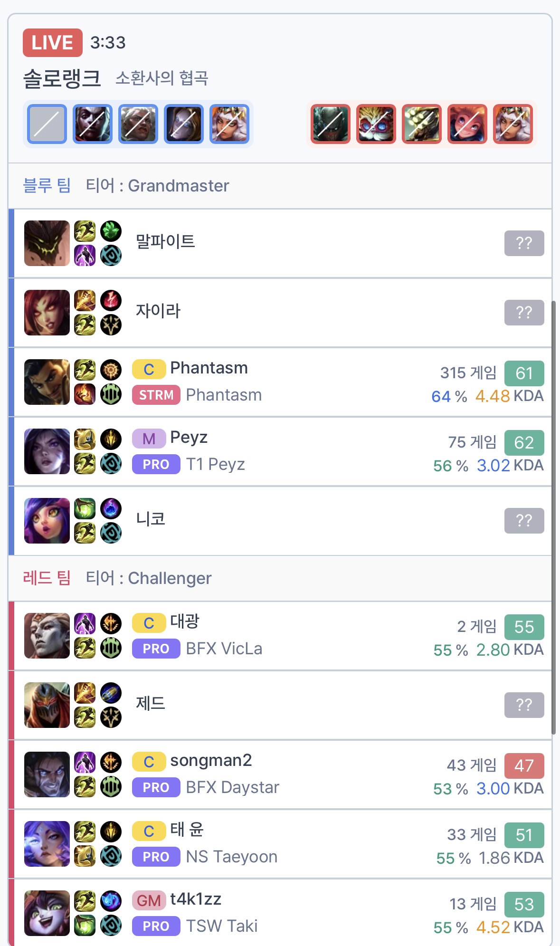
Task: Click the green score badge showing 61
Action: (x=524, y=373)
